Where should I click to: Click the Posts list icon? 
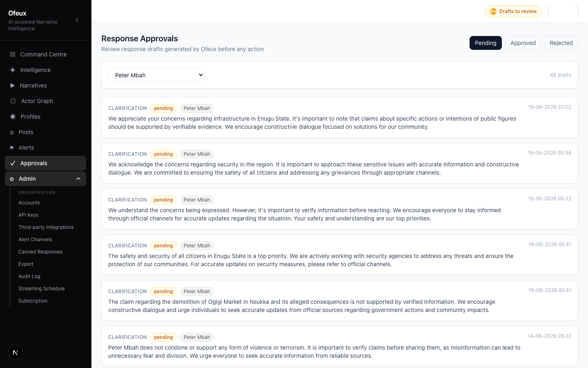click(12, 132)
